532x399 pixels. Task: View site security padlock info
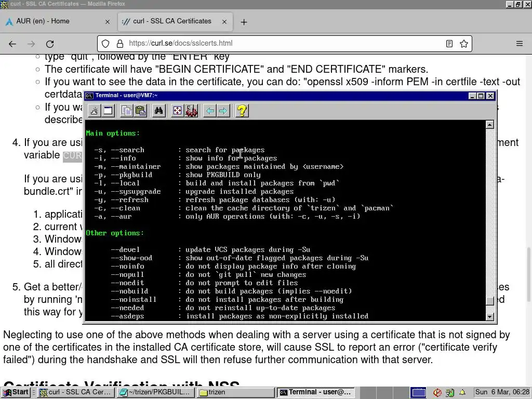(x=120, y=44)
